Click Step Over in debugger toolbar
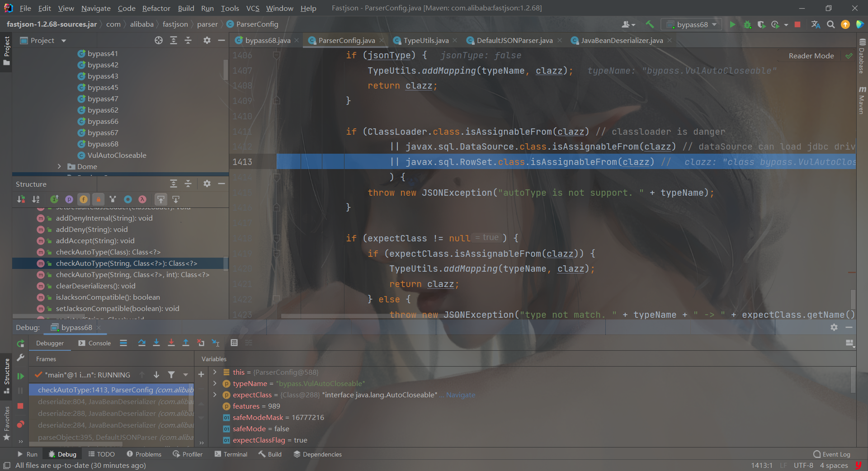Viewport: 868px width, 471px height. point(142,343)
